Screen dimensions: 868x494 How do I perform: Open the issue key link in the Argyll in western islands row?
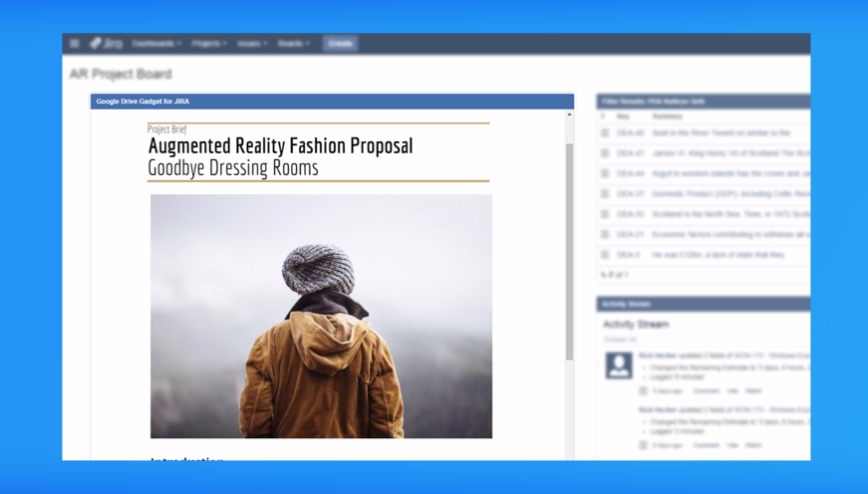[x=631, y=173]
